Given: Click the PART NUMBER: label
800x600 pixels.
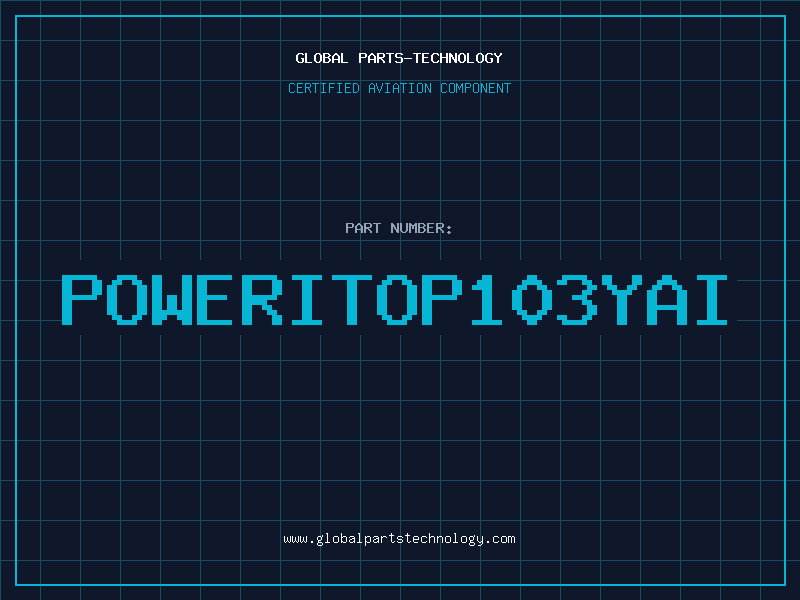Looking at the screenshot, I should (x=399, y=228).
